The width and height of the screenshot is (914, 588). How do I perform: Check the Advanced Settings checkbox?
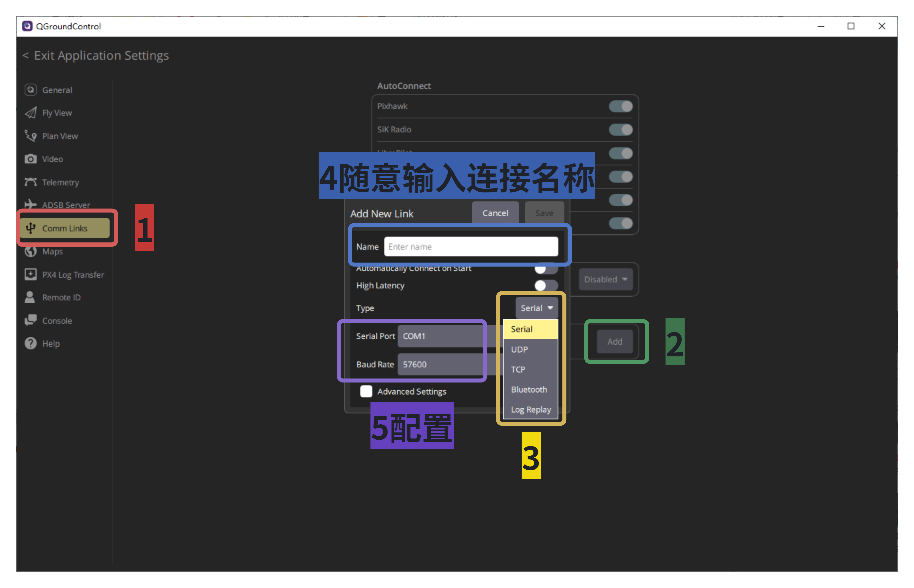pos(366,391)
